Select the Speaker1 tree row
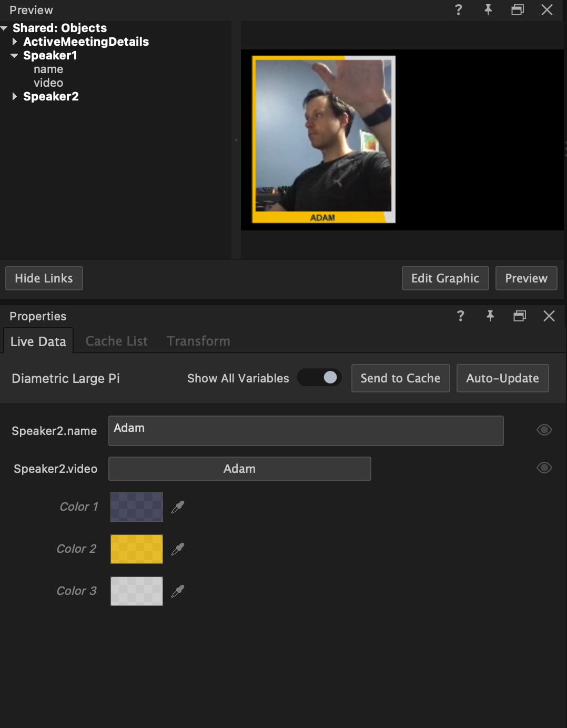The image size is (567, 728). pyautogui.click(x=50, y=55)
